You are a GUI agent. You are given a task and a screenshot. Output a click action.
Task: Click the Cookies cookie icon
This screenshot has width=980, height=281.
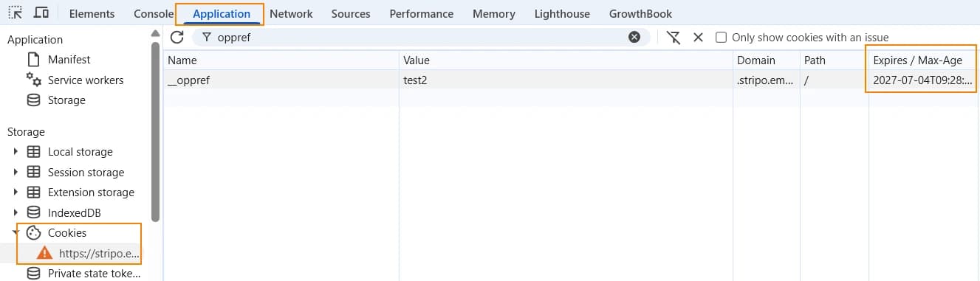point(33,233)
